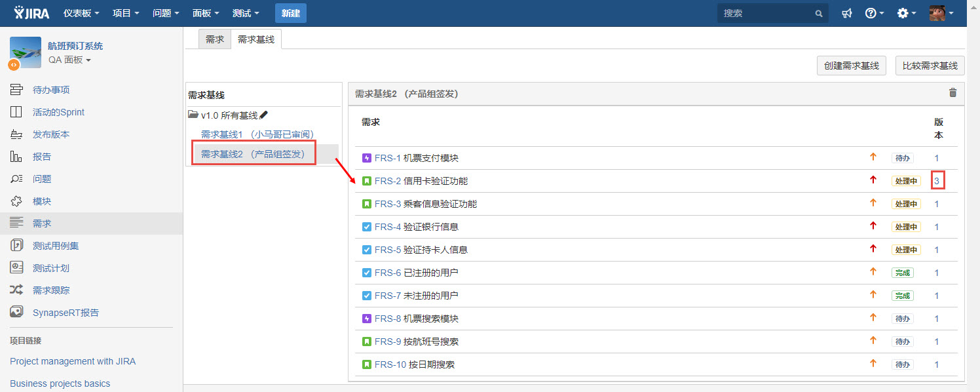980x392 pixels.
Task: Switch to the 需求 tab
Action: coord(215,39)
